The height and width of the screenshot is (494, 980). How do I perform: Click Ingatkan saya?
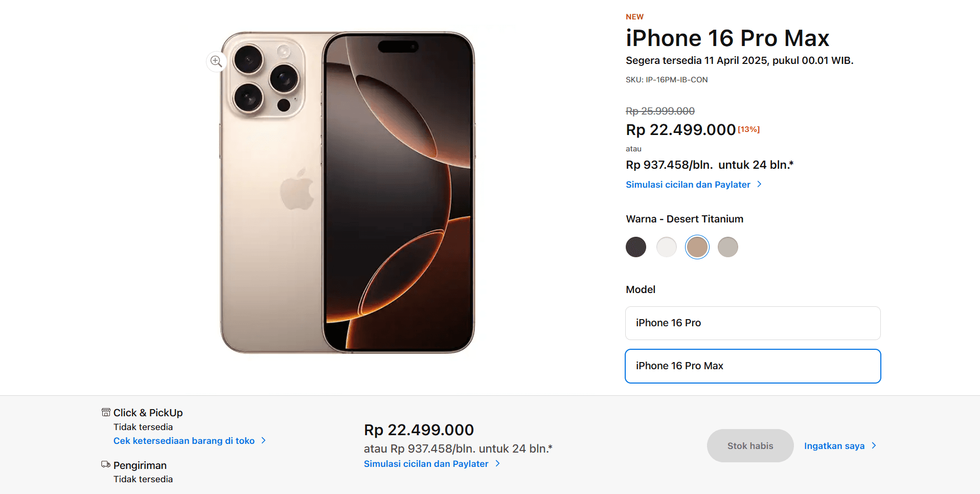834,445
